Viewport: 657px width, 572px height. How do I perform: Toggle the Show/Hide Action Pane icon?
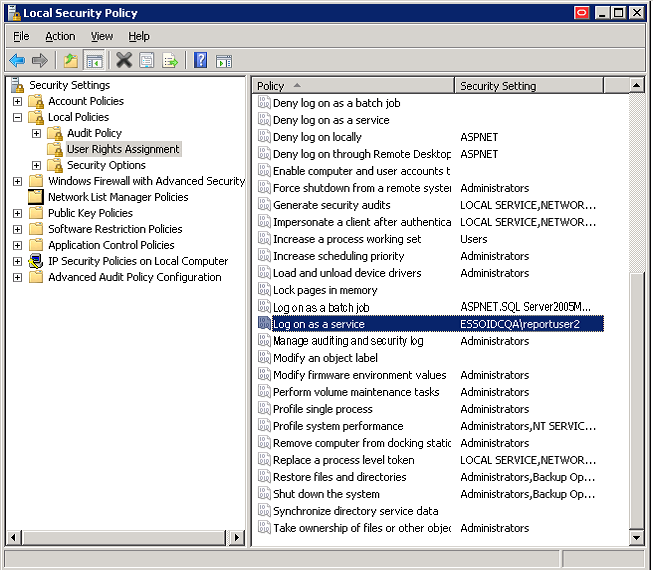tap(224, 61)
